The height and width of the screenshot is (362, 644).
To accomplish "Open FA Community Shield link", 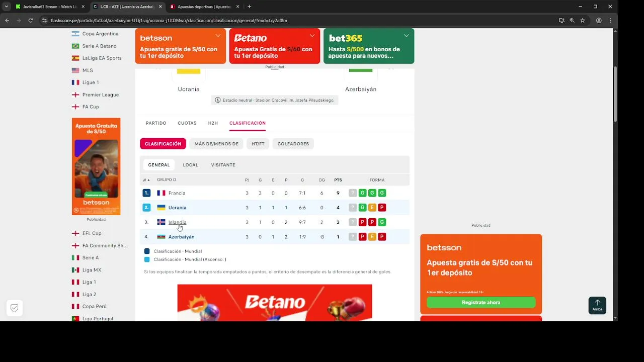I will (x=105, y=245).
